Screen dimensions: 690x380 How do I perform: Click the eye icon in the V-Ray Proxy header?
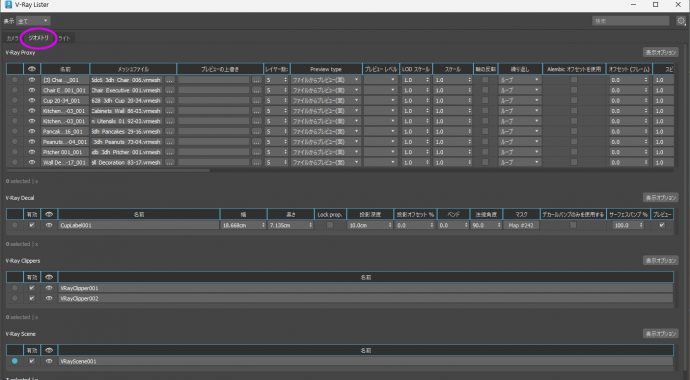point(32,69)
